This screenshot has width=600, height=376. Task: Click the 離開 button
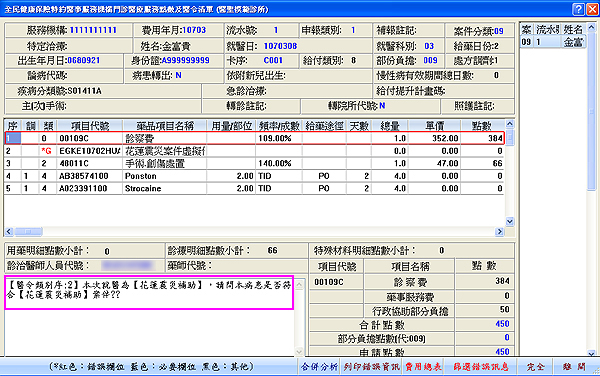point(574,367)
